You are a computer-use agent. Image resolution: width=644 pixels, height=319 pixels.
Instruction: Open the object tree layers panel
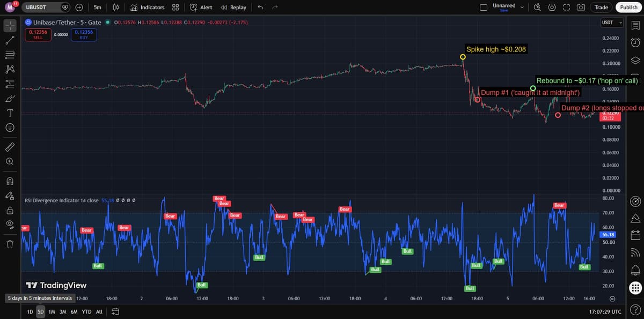635,60
